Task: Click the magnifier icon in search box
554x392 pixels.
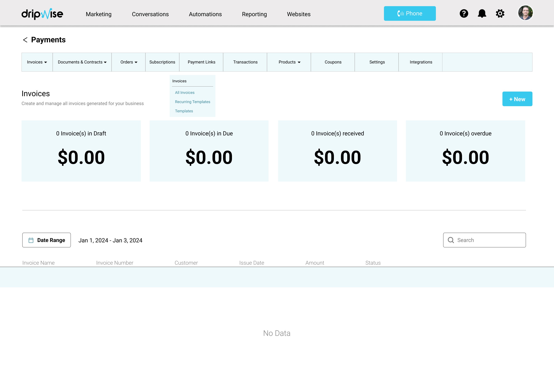Action: point(451,240)
